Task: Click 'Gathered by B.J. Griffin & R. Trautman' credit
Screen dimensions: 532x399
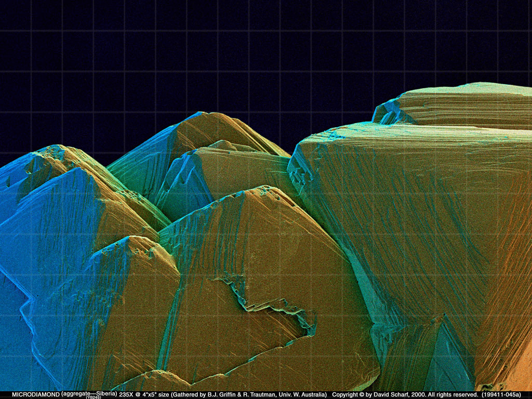Action: (225, 395)
